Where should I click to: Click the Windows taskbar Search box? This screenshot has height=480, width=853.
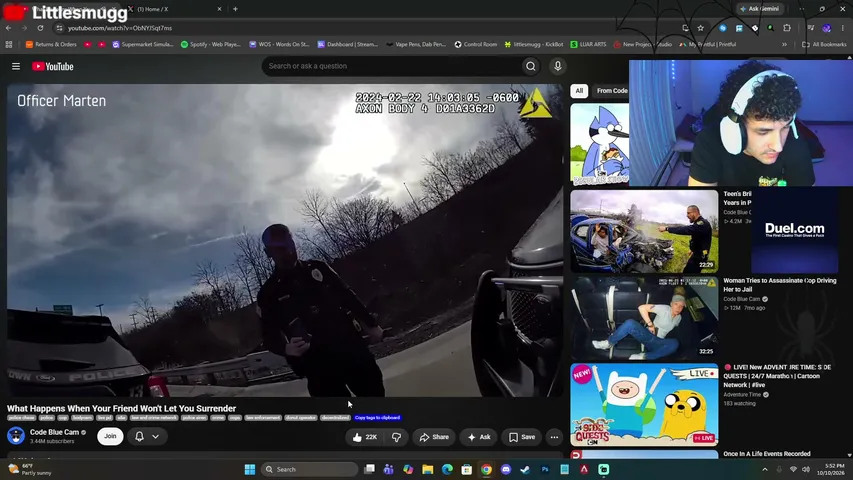(x=309, y=469)
